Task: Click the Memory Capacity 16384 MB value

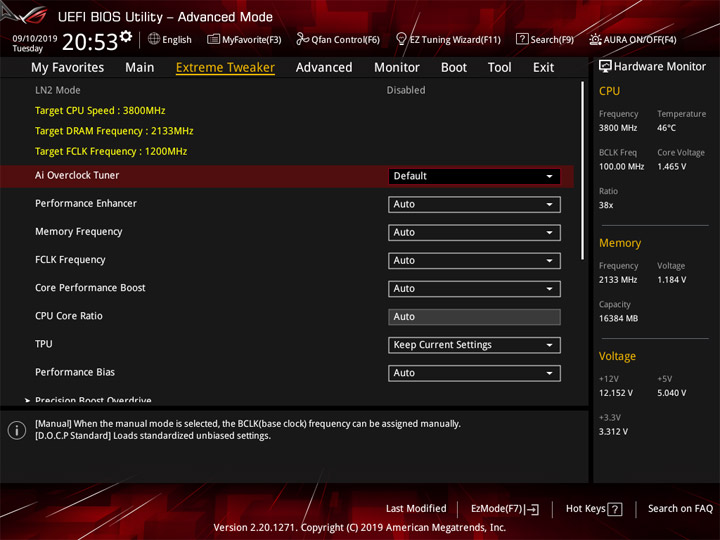Action: coord(619,319)
